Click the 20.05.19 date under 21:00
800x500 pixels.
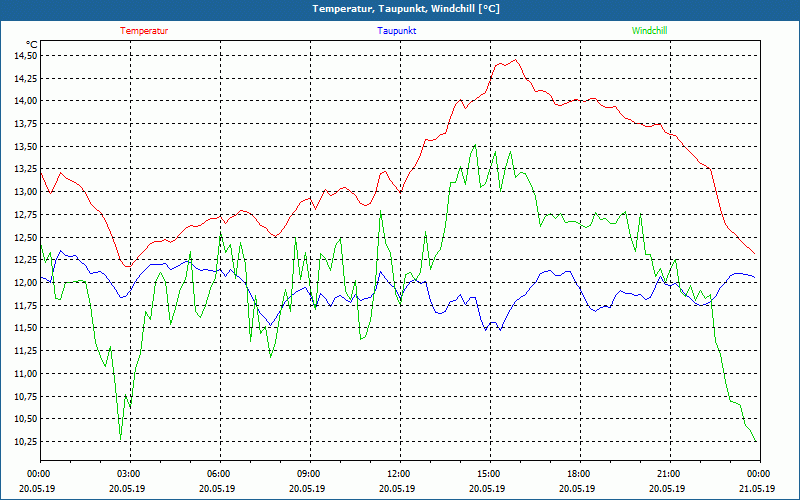click(x=667, y=488)
